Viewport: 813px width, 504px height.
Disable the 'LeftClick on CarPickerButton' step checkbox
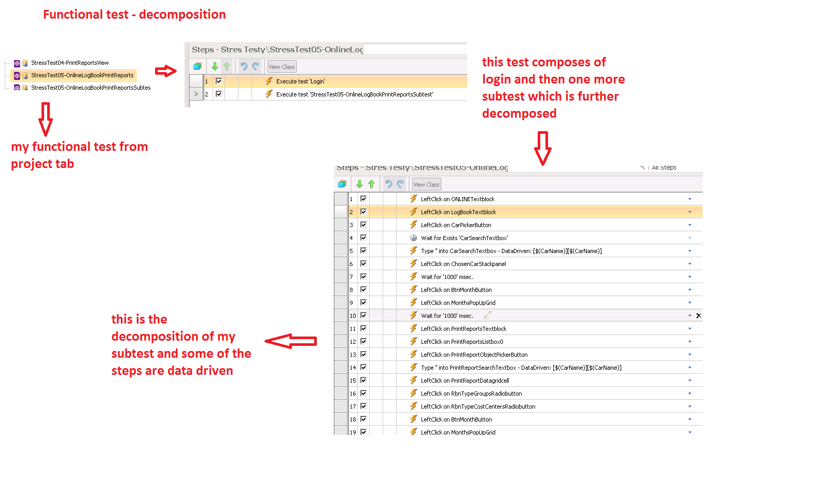coord(363,225)
